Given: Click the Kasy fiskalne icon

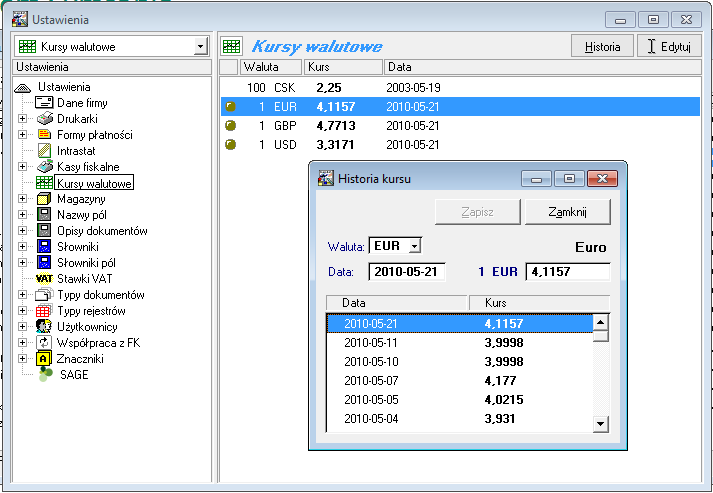Looking at the screenshot, I should click(x=44, y=166).
